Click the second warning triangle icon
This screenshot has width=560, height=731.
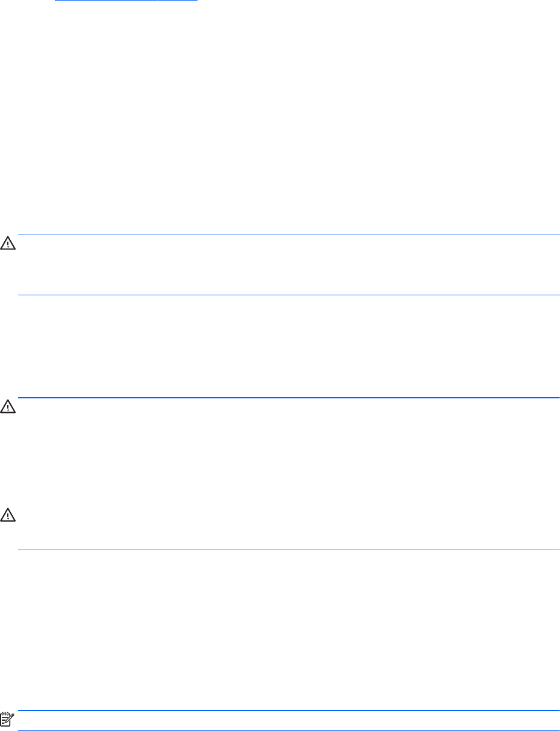[x=8, y=408]
